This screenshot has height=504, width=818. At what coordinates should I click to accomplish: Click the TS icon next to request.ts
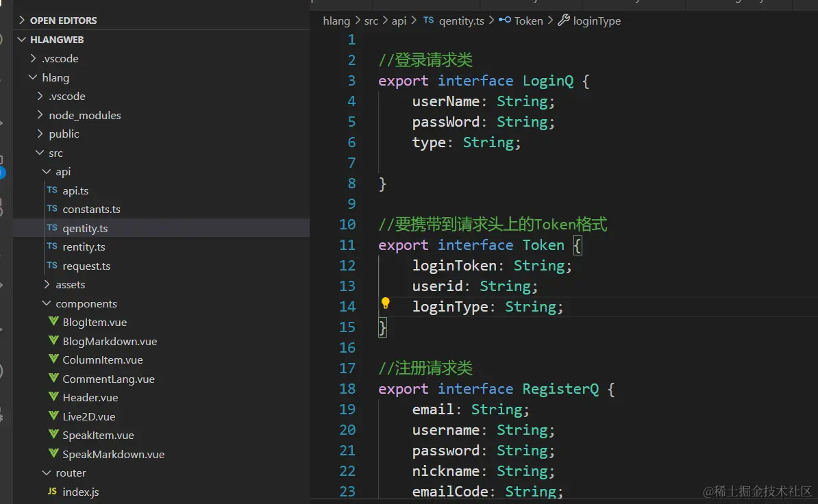[52, 265]
